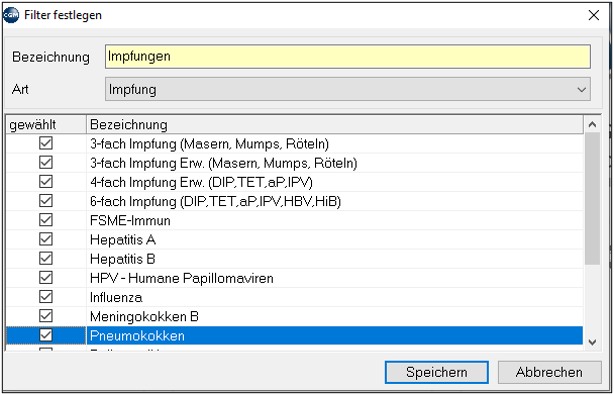614x395 pixels.
Task: Open the Art dropdown showing Impfung
Action: pos(348,89)
